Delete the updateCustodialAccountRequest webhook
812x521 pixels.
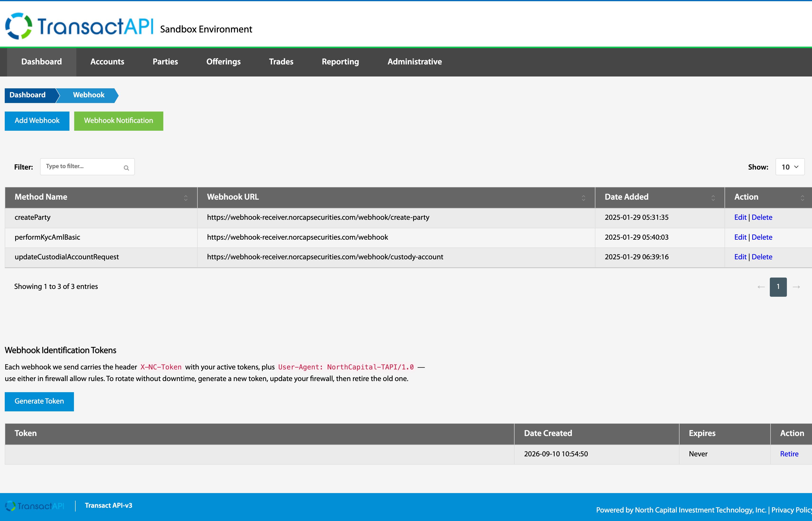coord(762,257)
